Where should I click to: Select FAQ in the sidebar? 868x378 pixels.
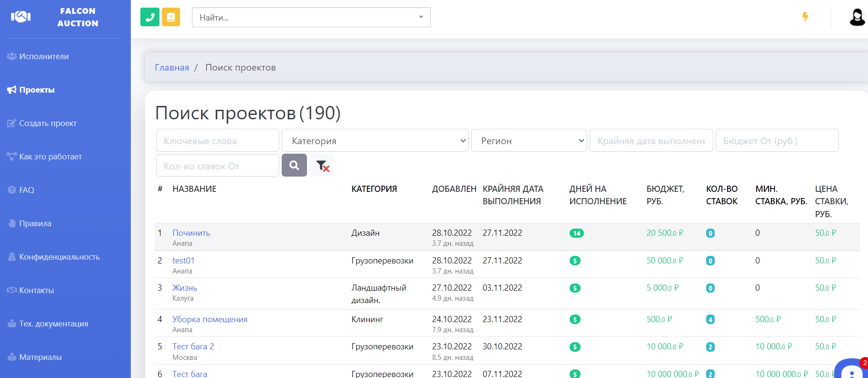pyautogui.click(x=27, y=190)
